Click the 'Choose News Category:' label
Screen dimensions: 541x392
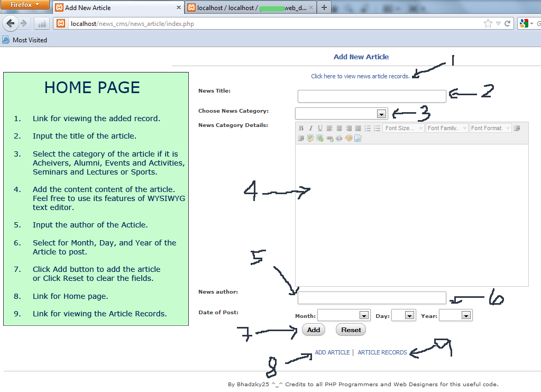click(x=233, y=111)
